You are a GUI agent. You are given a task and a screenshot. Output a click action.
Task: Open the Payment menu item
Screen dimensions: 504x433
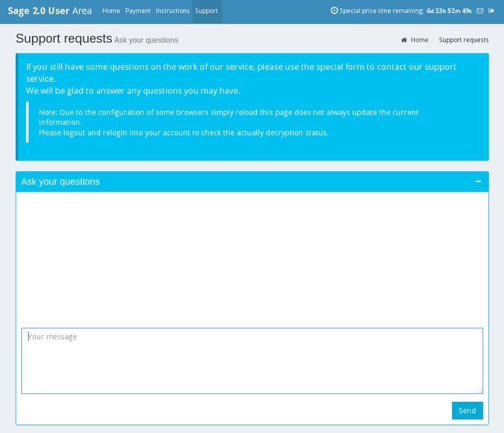[x=138, y=11]
